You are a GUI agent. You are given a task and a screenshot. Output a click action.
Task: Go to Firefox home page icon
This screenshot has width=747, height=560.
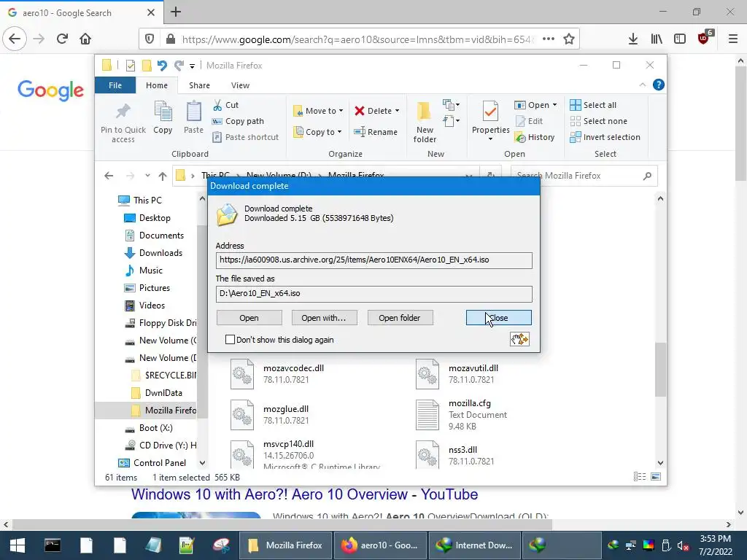[x=85, y=39]
